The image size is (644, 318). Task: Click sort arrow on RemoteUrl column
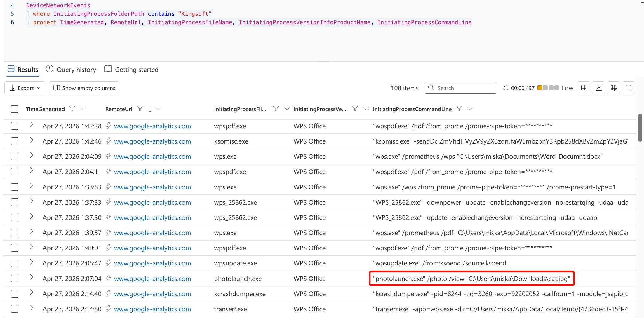[x=150, y=109]
